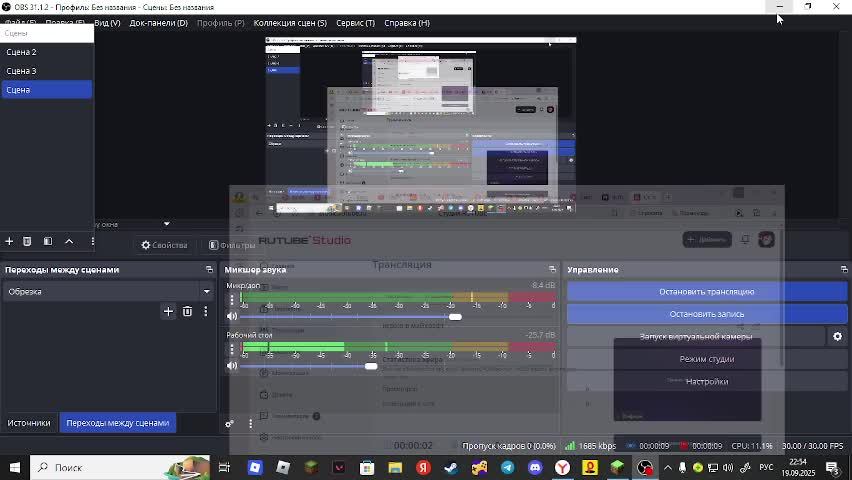Image resolution: width=852 pixels, height=480 pixels.
Task: Click the 30.00 / 30.00 FPS status
Action: 812,446
